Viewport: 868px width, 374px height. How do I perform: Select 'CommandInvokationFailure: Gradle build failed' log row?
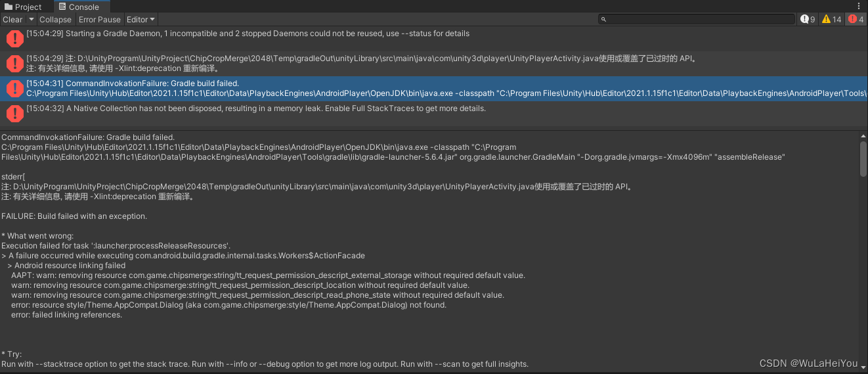coord(434,89)
